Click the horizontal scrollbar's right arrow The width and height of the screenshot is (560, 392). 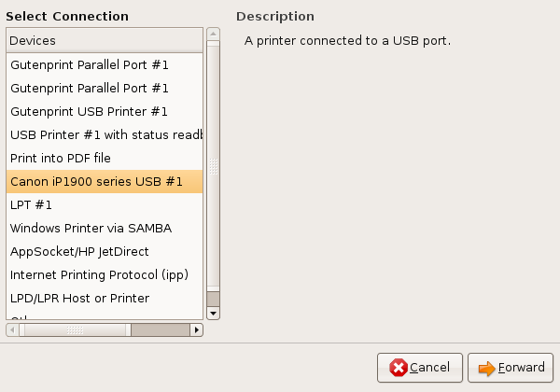[x=196, y=329]
